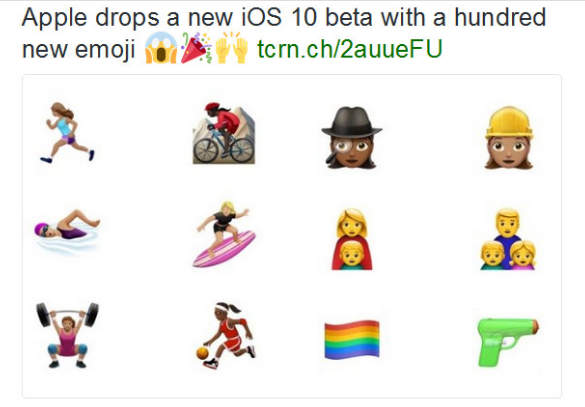This screenshot has width=585, height=407.
Task: Click the raised hands emoji in tweet
Action: tap(231, 48)
